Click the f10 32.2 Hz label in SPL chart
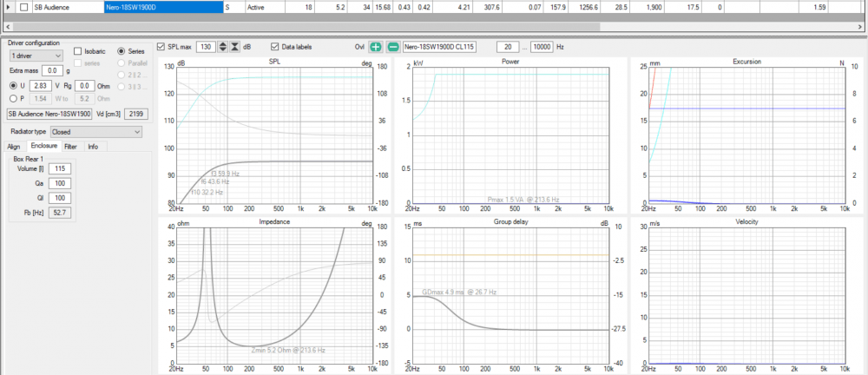This screenshot has height=375, width=868. click(x=207, y=192)
